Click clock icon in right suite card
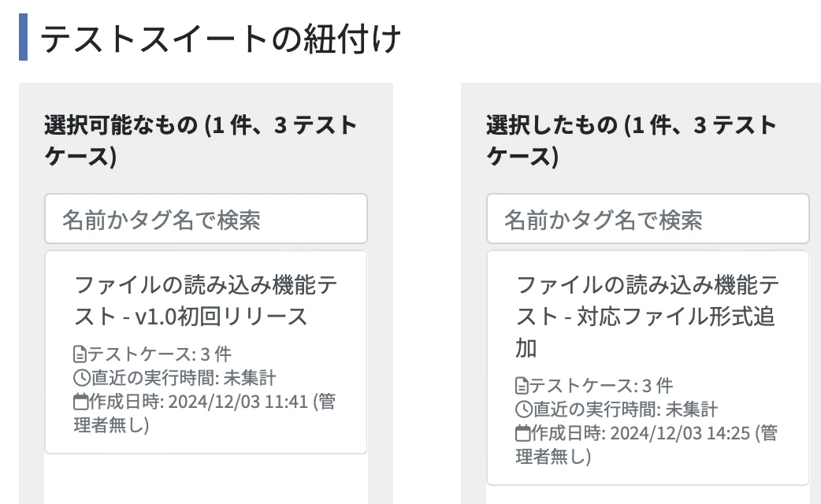821x504 pixels. [524, 409]
